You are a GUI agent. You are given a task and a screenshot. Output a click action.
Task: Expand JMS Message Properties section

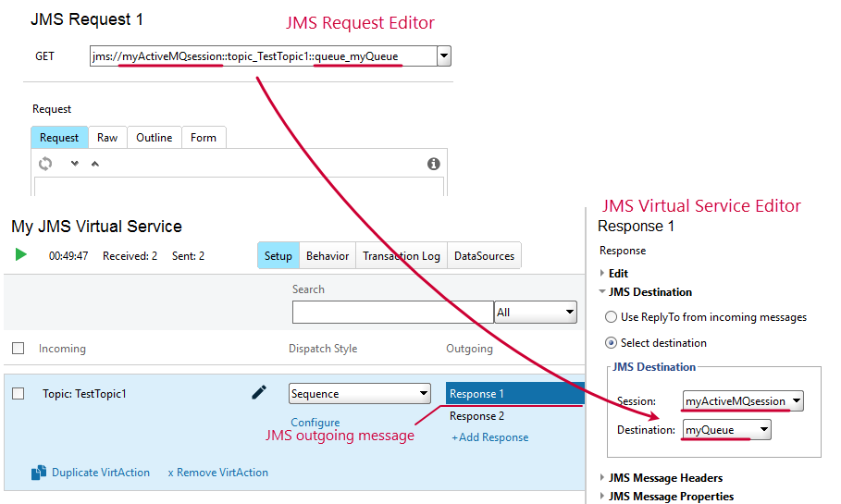click(x=602, y=496)
